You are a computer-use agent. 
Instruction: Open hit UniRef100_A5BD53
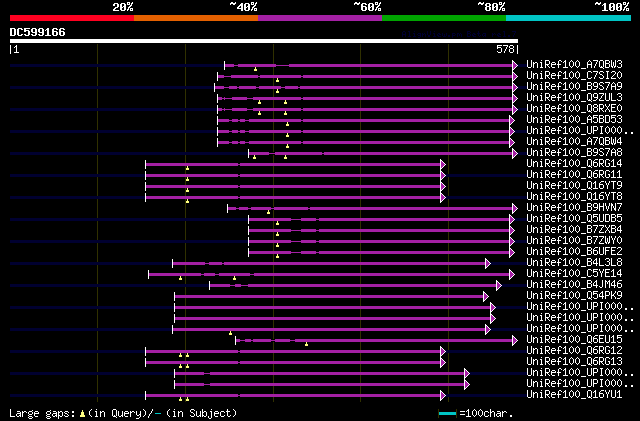(x=574, y=119)
